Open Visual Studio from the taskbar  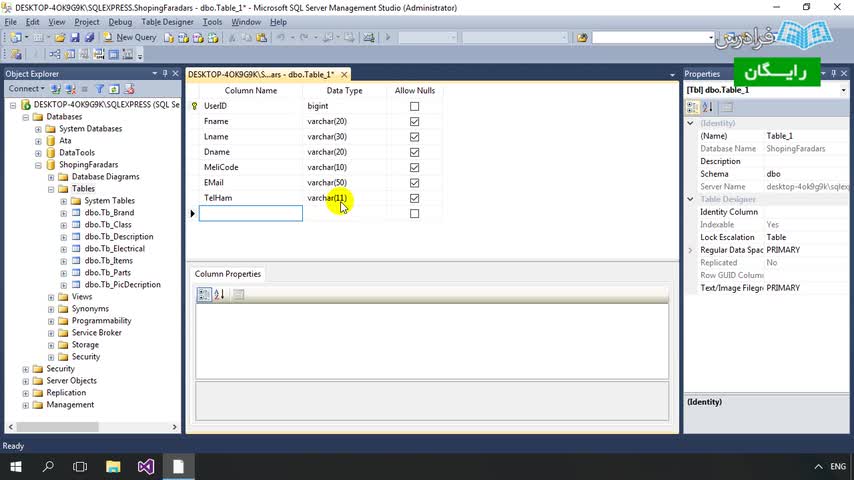(x=145, y=467)
